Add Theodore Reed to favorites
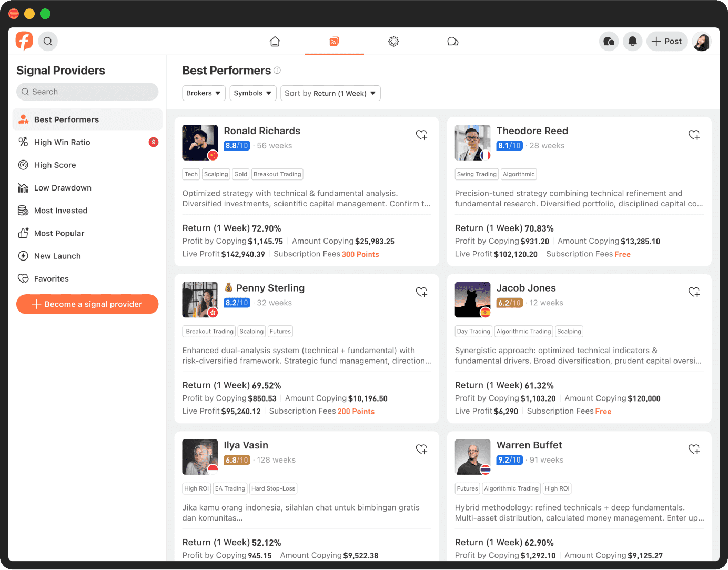 pyautogui.click(x=694, y=135)
